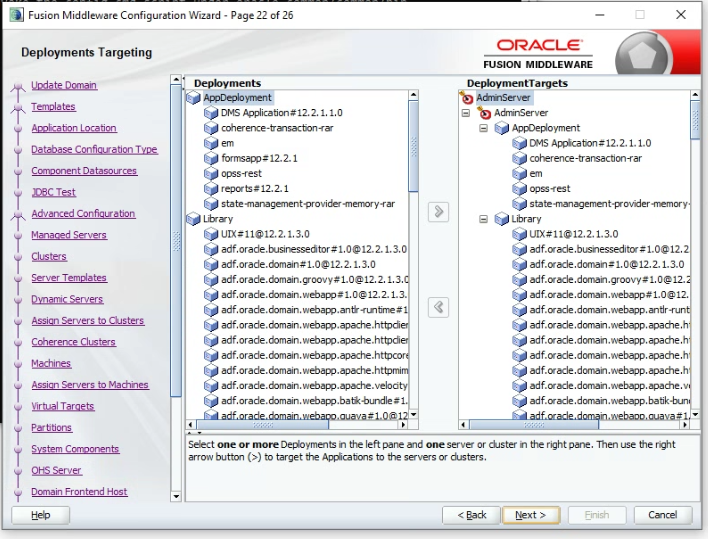The height and width of the screenshot is (539, 708).
Task: Click the opss-rest icon in Deployments pane
Action: point(211,173)
